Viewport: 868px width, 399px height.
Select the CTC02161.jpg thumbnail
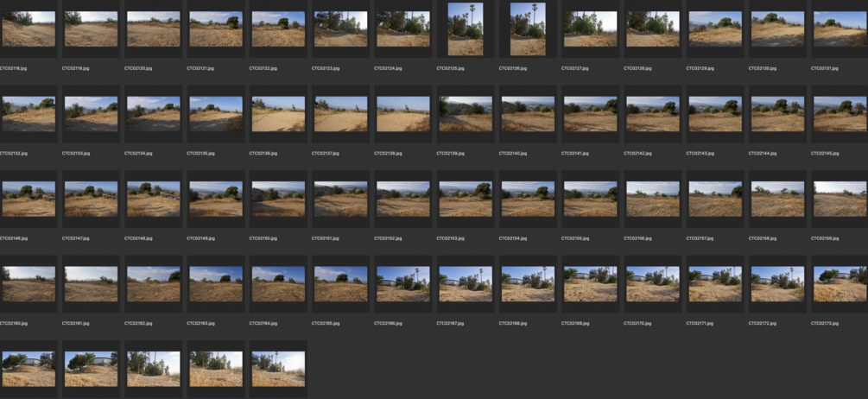(x=92, y=284)
